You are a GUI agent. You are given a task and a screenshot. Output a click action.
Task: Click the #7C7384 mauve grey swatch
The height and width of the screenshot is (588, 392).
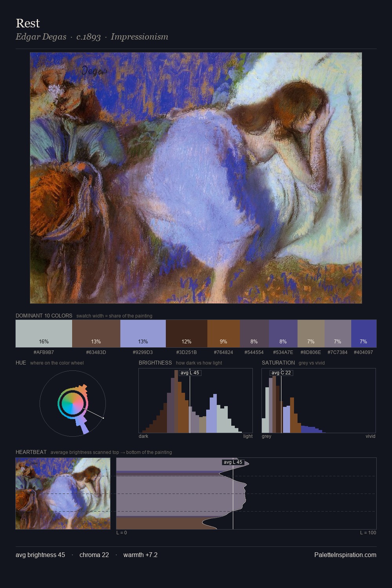coord(338,334)
